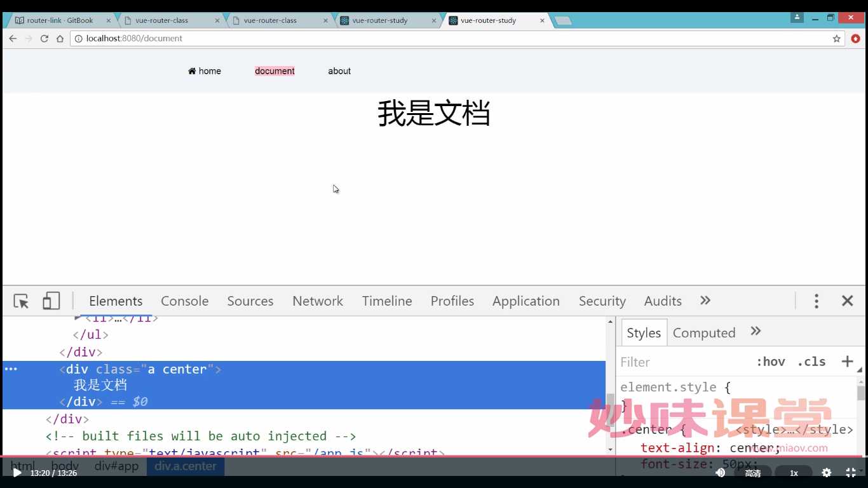Click the video progress bar
Viewport: 868px width, 488px height.
(434, 456)
